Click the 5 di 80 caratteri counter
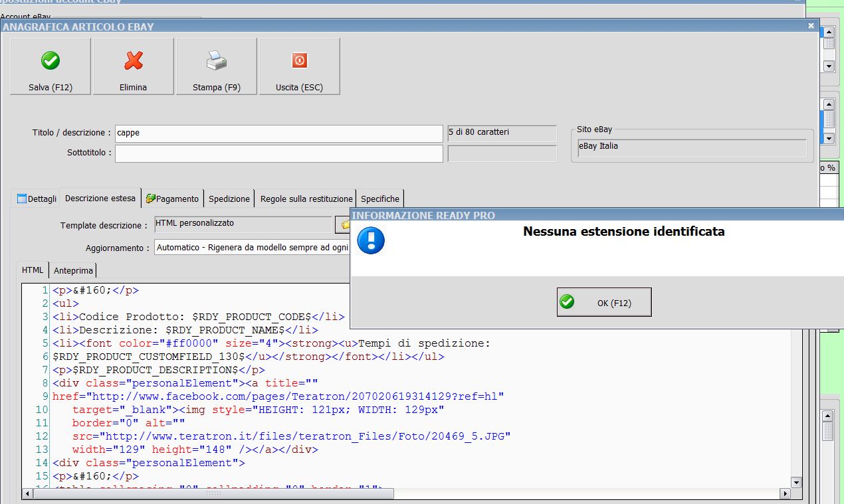The width and height of the screenshot is (844, 504). pos(502,133)
